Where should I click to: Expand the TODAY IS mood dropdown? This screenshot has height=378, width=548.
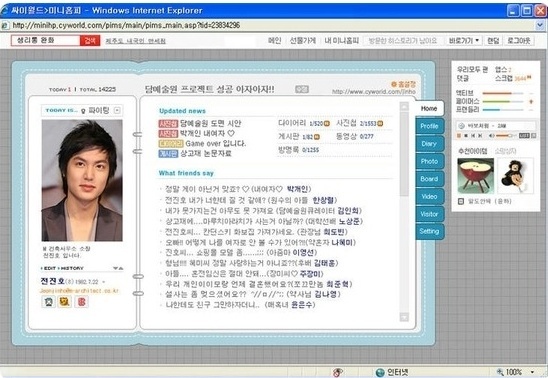pyautogui.click(x=117, y=110)
